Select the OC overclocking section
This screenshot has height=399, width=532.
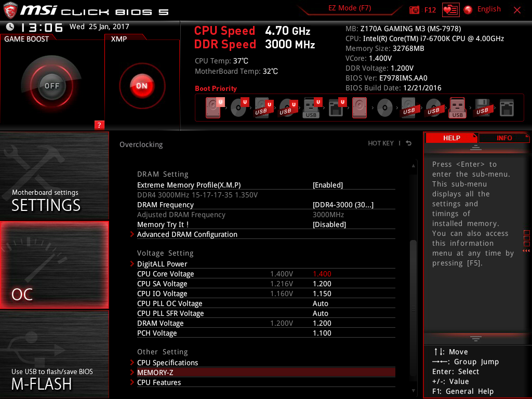(54, 265)
